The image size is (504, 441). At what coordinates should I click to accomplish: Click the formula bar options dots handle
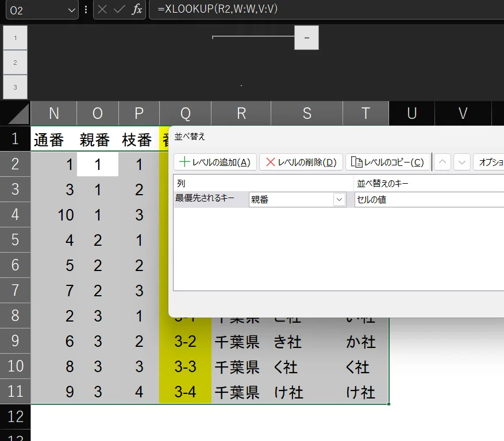86,10
